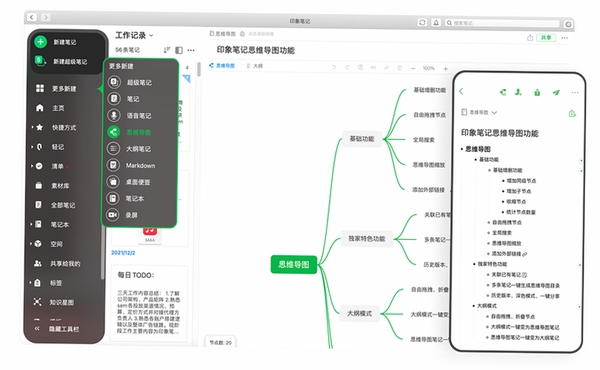This screenshot has height=370, width=600.
Task: Click the sync icon in title bar
Action: point(422,23)
